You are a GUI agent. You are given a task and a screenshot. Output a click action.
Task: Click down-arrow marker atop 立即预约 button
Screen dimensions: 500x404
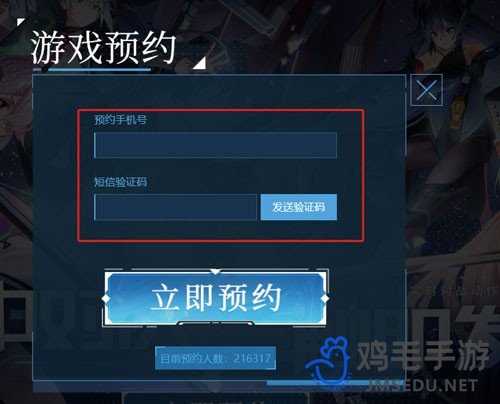[216, 272]
